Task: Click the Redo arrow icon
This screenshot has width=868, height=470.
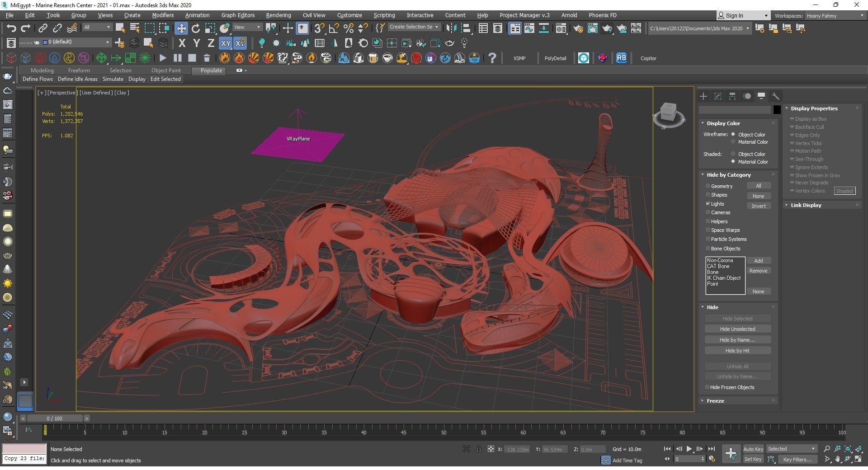Action: tap(26, 28)
